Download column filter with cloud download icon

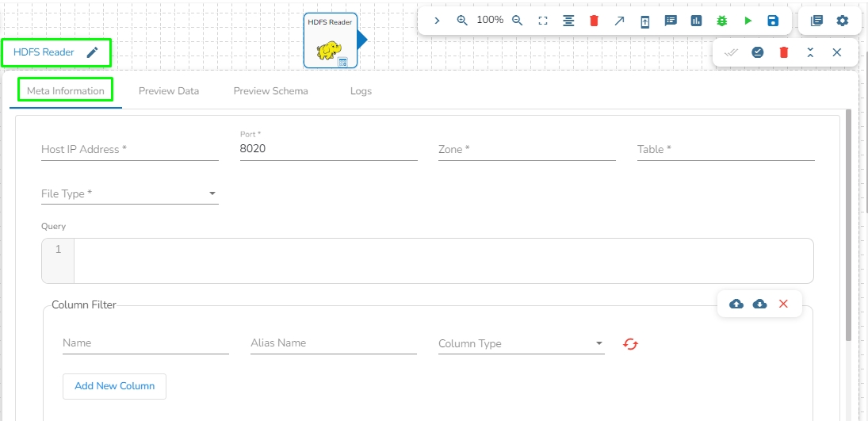pos(759,304)
